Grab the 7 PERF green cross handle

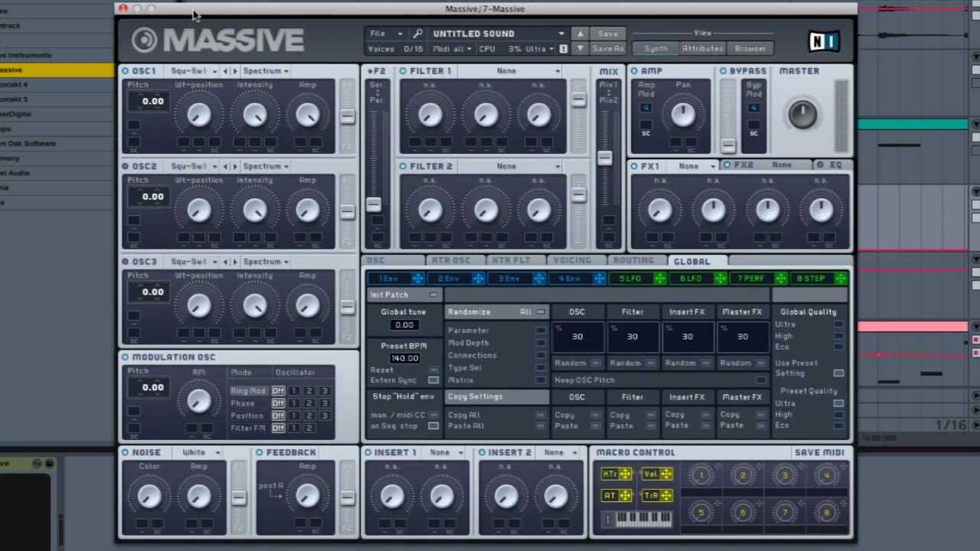[x=780, y=279]
